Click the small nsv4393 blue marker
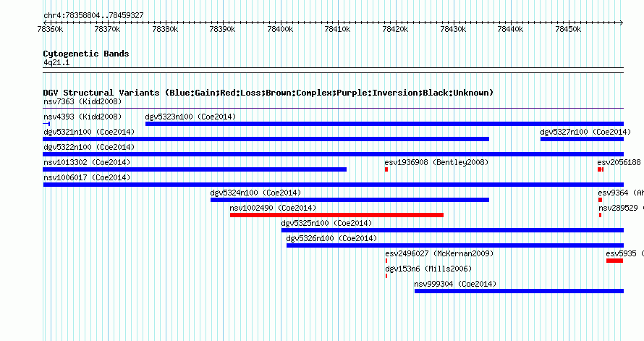The width and height of the screenshot is (644, 341). click(46, 124)
